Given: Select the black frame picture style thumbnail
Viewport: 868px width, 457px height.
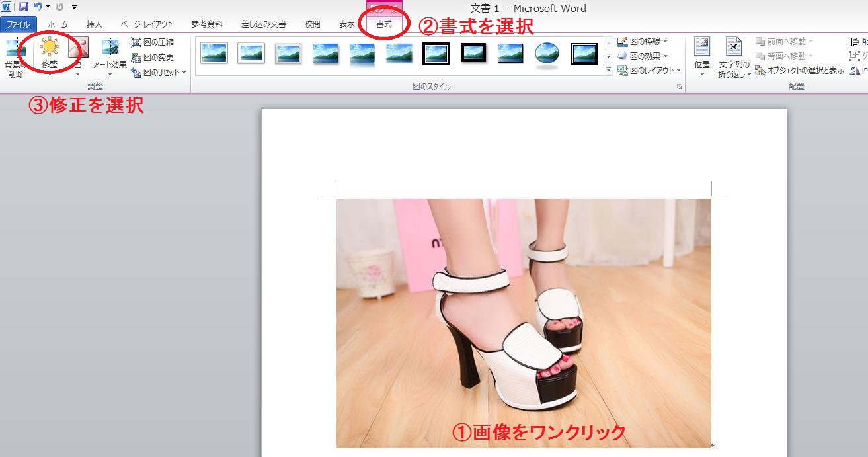Looking at the screenshot, I should click(437, 52).
